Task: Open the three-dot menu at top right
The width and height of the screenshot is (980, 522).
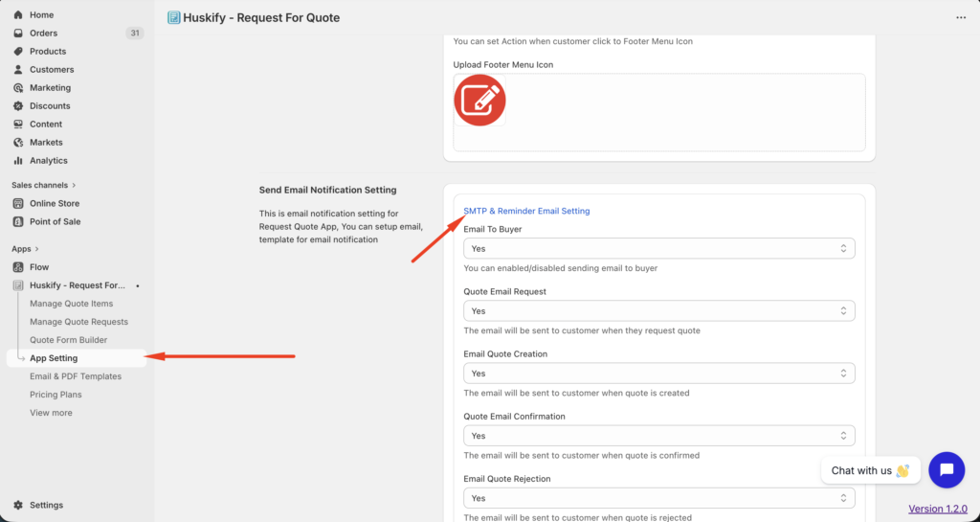Action: pyautogui.click(x=960, y=17)
